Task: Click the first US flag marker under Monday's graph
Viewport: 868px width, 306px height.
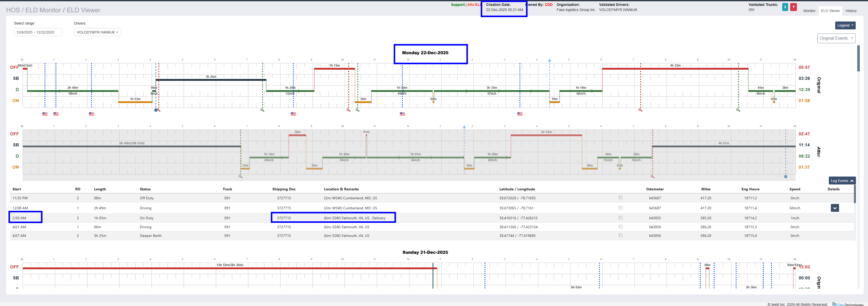Action: point(45,114)
